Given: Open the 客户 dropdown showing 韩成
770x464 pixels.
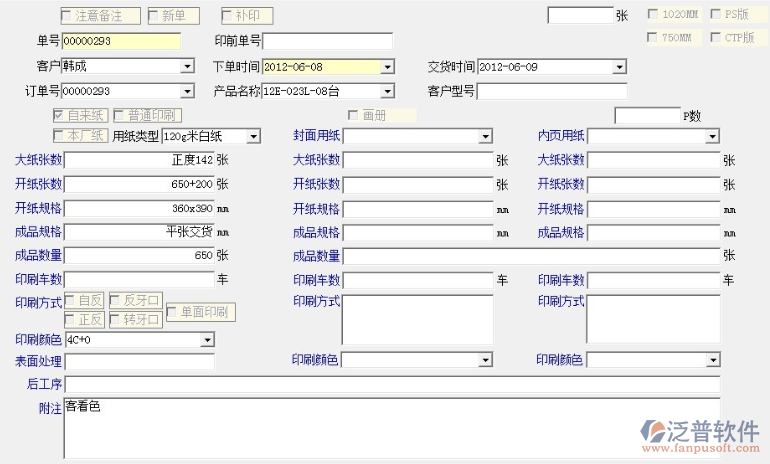Looking at the screenshot, I should pos(187,67).
